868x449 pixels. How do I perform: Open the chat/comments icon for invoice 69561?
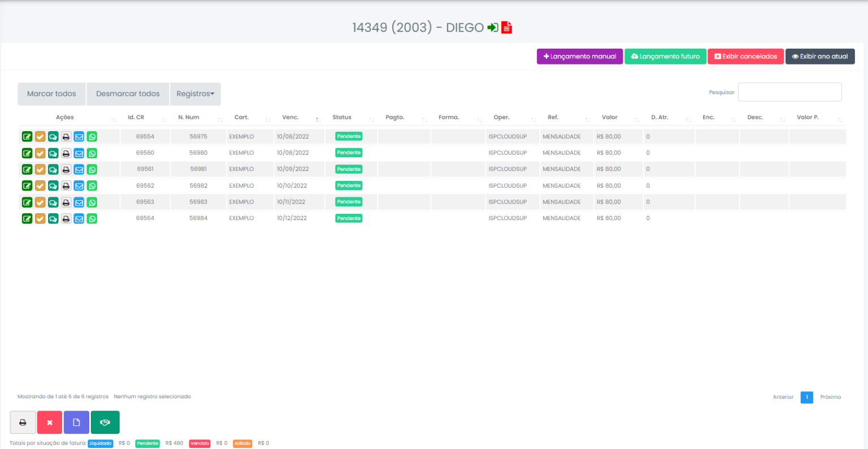(53, 169)
